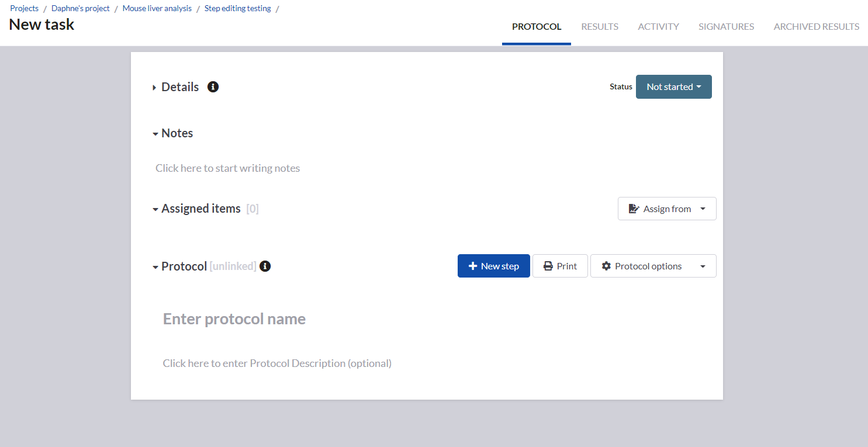This screenshot has height=447, width=868.
Task: Collapse the Protocol section
Action: (155, 267)
